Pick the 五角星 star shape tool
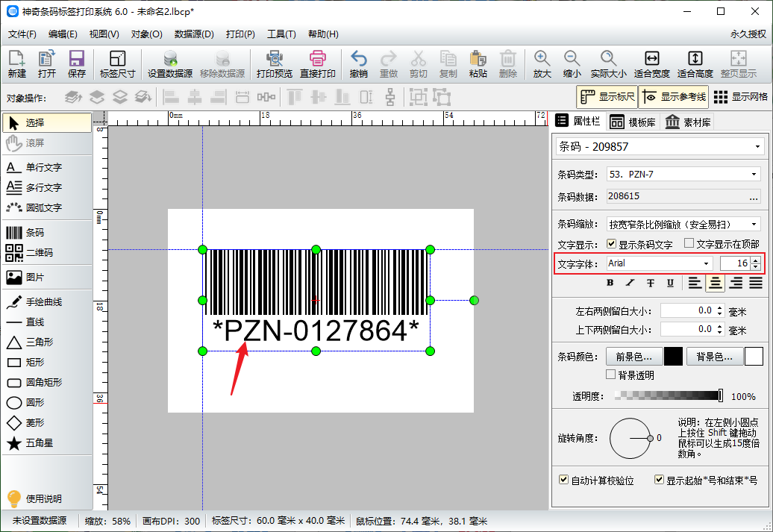The width and height of the screenshot is (773, 532). (x=47, y=443)
